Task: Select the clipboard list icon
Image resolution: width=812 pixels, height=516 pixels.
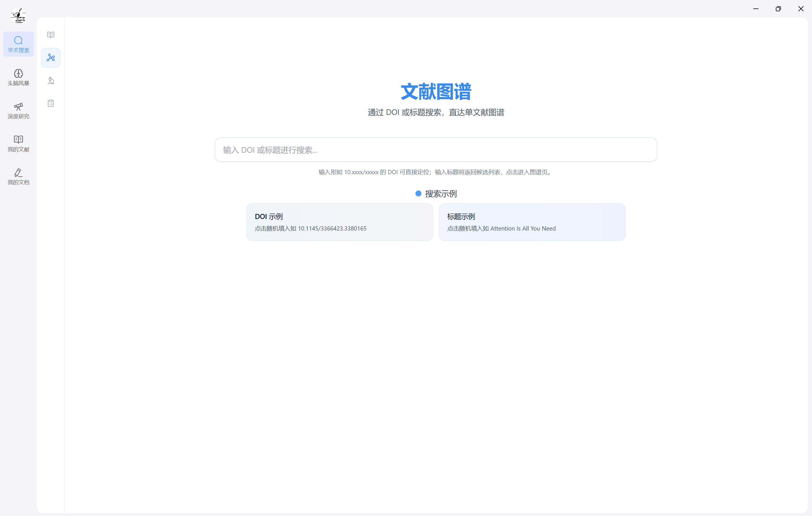Action: pos(50,103)
